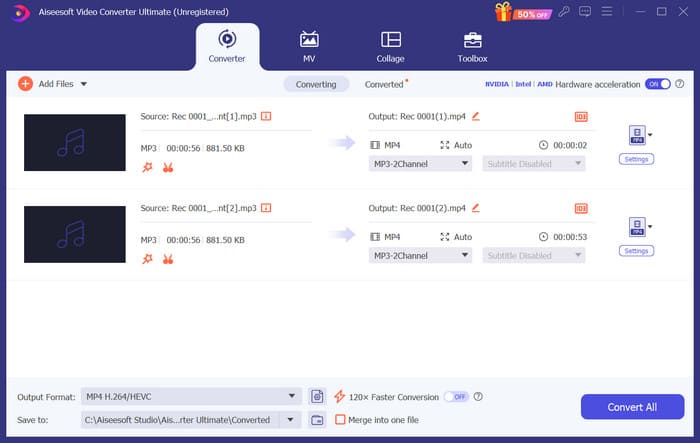700x443 pixels.
Task: Click the Aiseesoft app logo
Action: [19, 13]
